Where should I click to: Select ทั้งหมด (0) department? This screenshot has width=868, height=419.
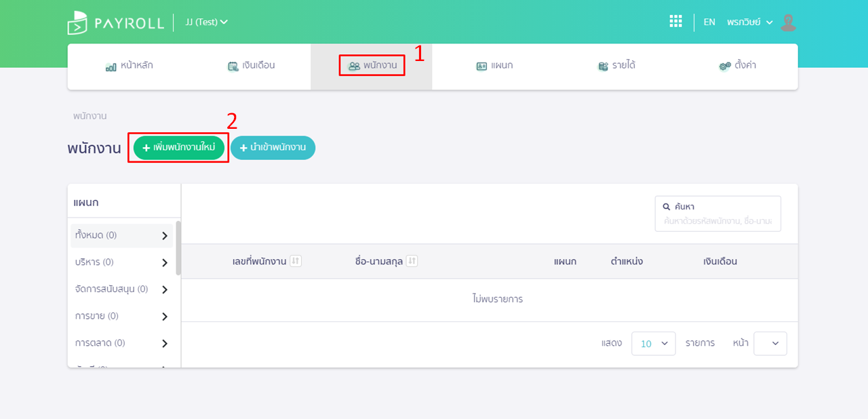click(122, 235)
